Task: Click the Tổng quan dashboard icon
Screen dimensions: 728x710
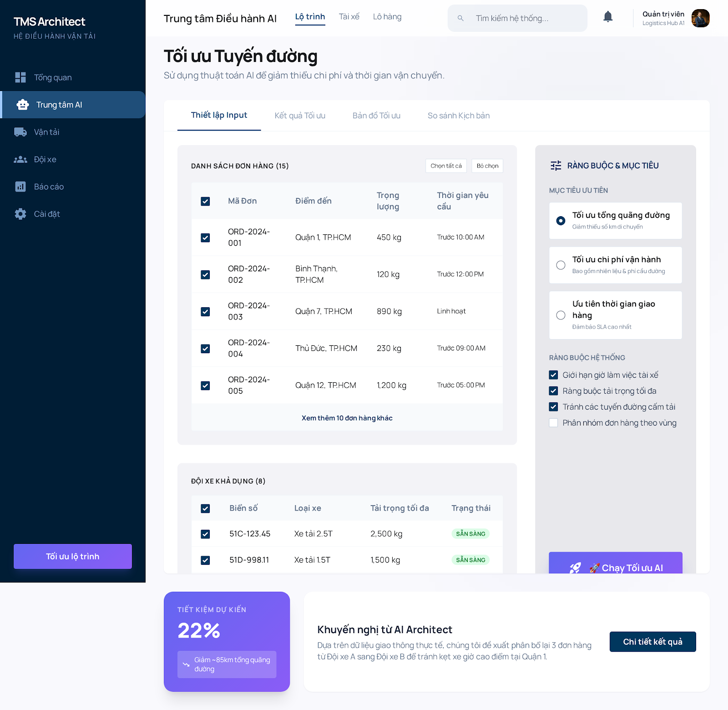Action: pyautogui.click(x=20, y=77)
